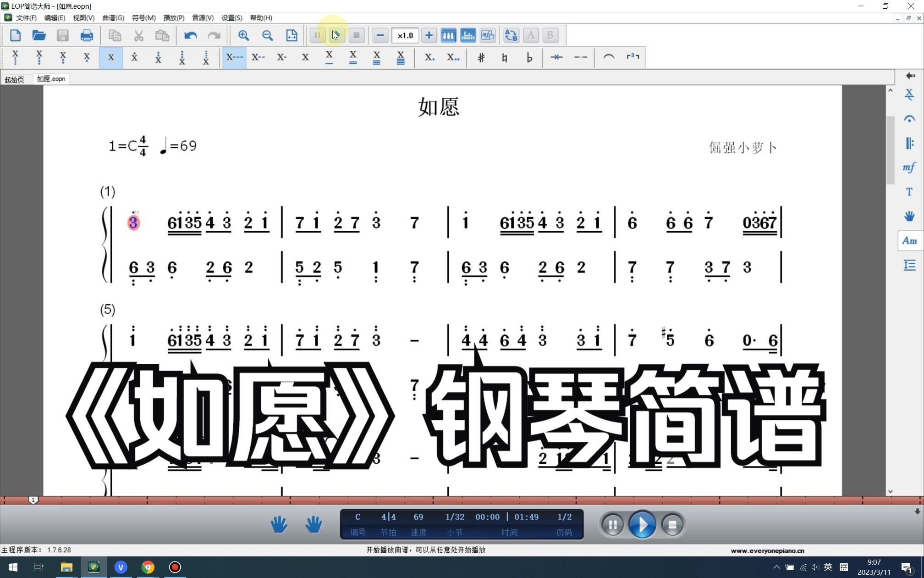This screenshot has width=924, height=578.
Task: Switch to 起始页 tab
Action: [14, 79]
